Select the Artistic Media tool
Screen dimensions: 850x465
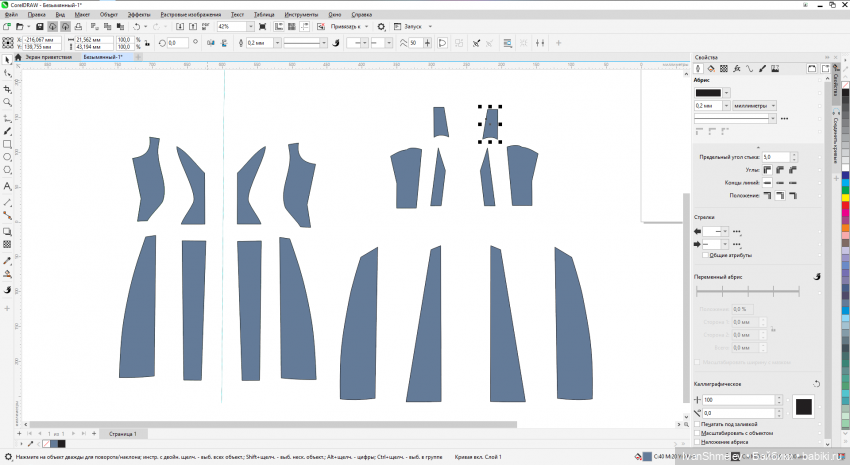pyautogui.click(x=7, y=131)
